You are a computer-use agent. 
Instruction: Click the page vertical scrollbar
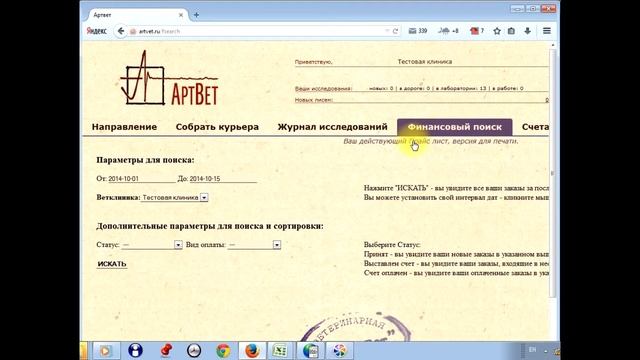coord(553,173)
